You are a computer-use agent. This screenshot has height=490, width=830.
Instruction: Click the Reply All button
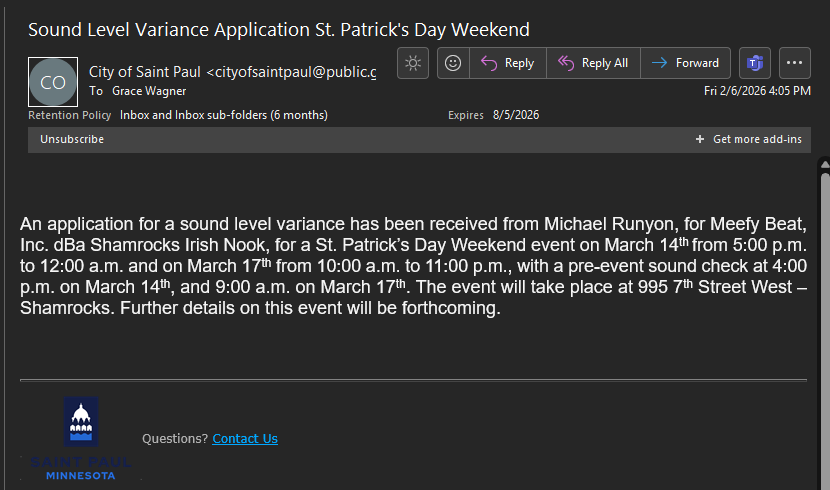tap(593, 63)
